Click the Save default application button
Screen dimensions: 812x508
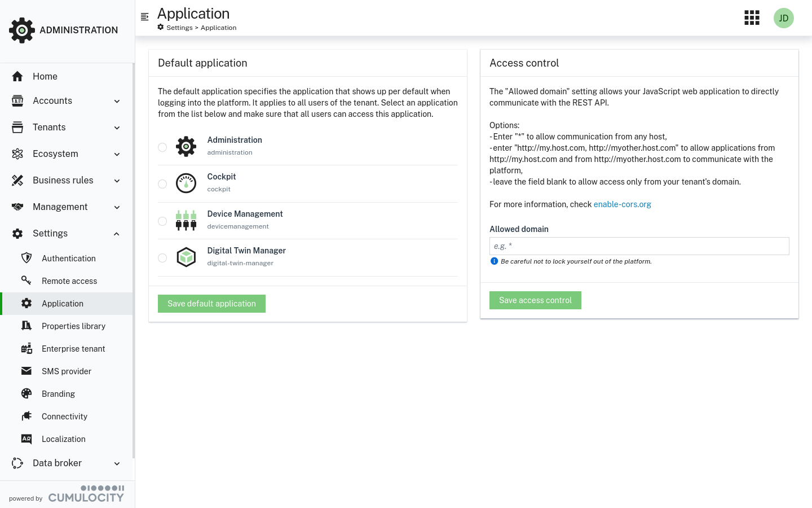click(211, 303)
